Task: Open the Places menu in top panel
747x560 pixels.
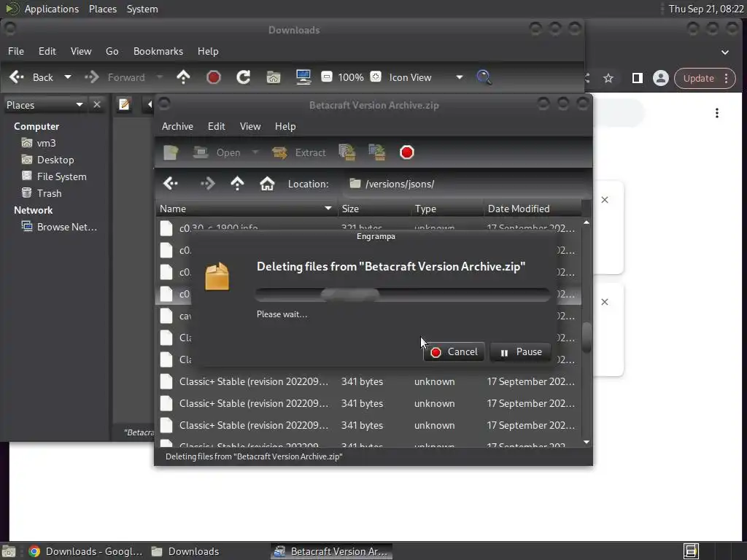Action: (x=103, y=9)
